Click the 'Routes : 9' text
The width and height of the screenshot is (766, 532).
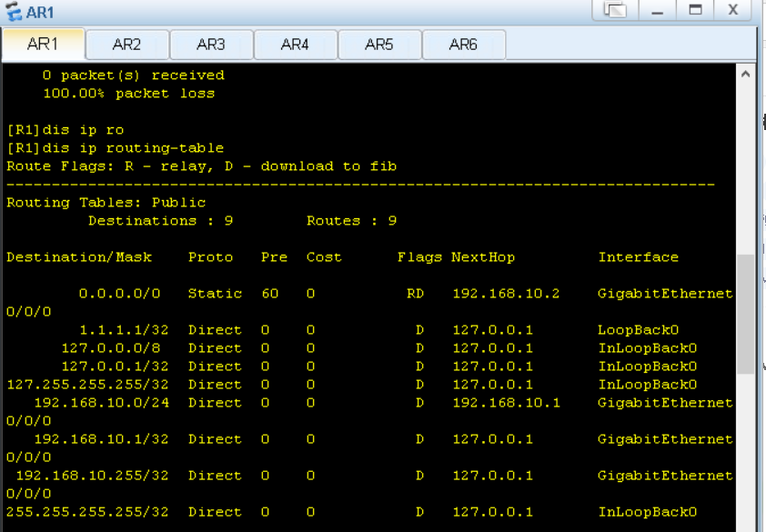351,221
